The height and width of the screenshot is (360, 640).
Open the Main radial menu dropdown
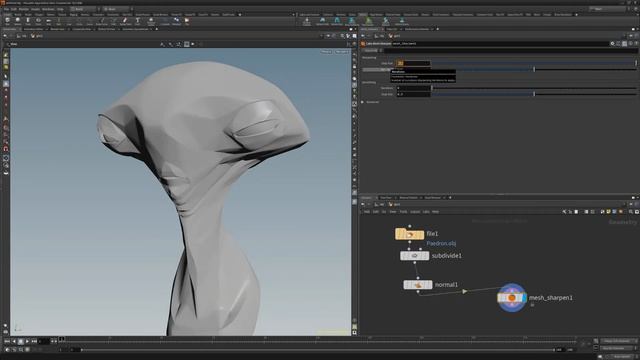pos(118,9)
